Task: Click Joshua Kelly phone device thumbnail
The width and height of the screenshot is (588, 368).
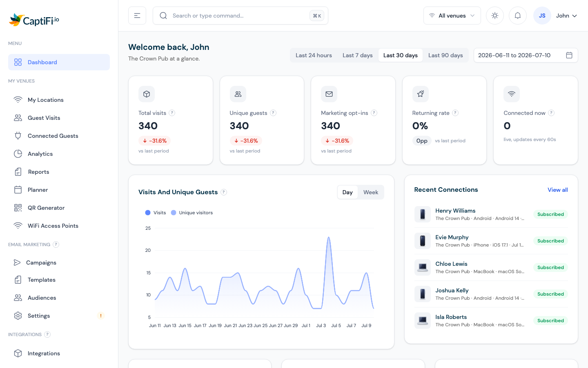Action: [423, 294]
